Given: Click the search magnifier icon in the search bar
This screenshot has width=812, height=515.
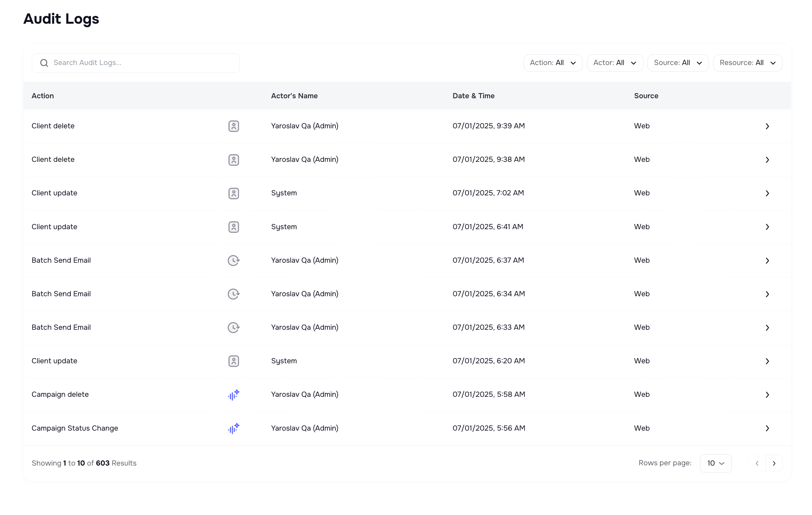Looking at the screenshot, I should pos(44,63).
